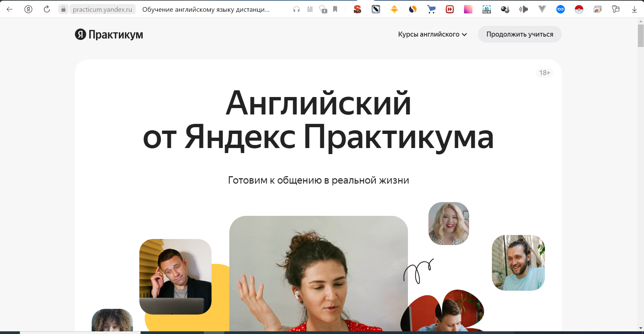Click the shopping cart extension icon
The image size is (644, 334).
point(431,9)
